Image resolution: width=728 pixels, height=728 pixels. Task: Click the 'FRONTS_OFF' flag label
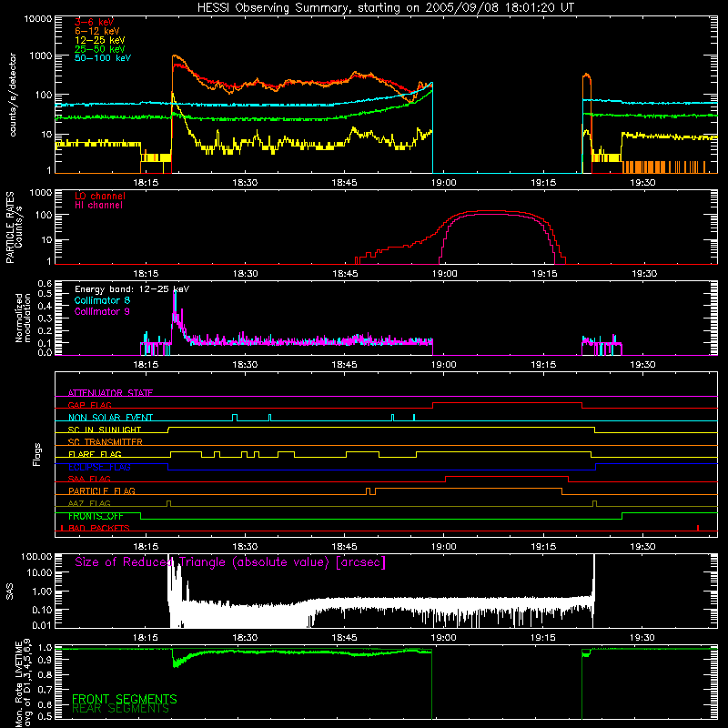pyautogui.click(x=96, y=516)
